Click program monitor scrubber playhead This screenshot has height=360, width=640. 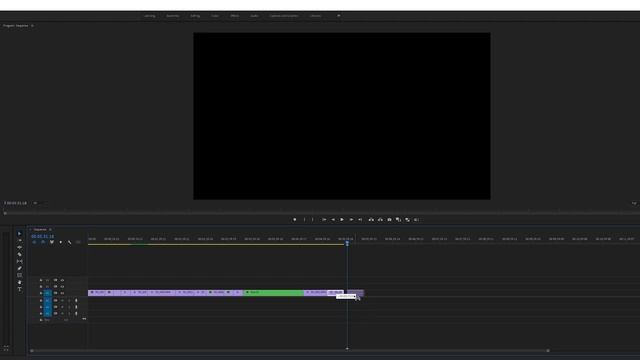5,213
